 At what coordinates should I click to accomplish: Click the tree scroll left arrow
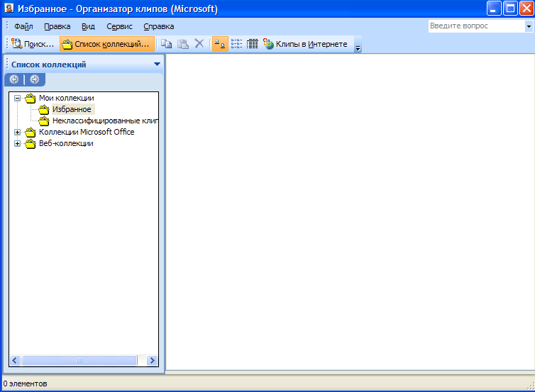click(x=15, y=360)
